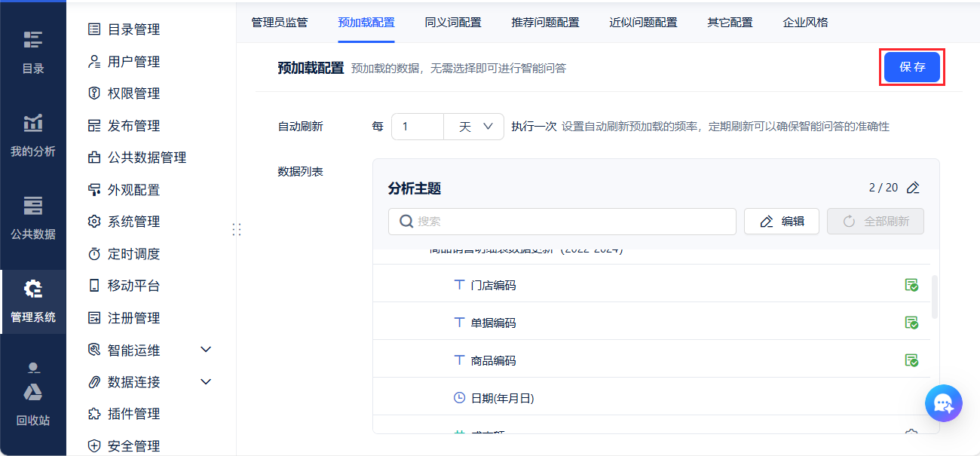The width and height of the screenshot is (980, 456).
Task: Click the 全部刷新 button
Action: (x=876, y=222)
